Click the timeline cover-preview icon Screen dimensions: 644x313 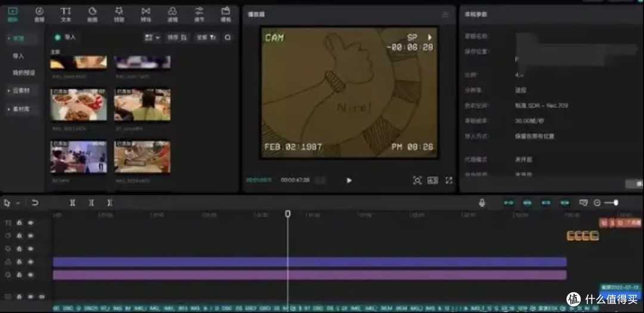click(584, 203)
